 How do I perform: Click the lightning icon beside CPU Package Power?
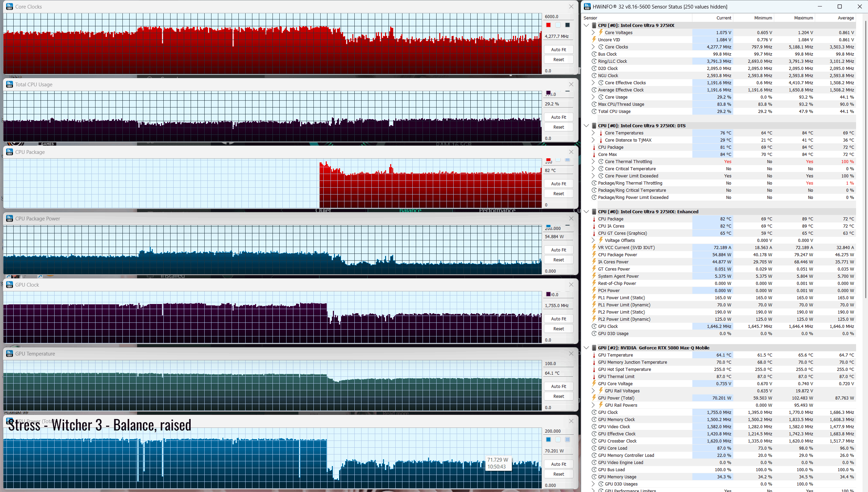click(594, 255)
